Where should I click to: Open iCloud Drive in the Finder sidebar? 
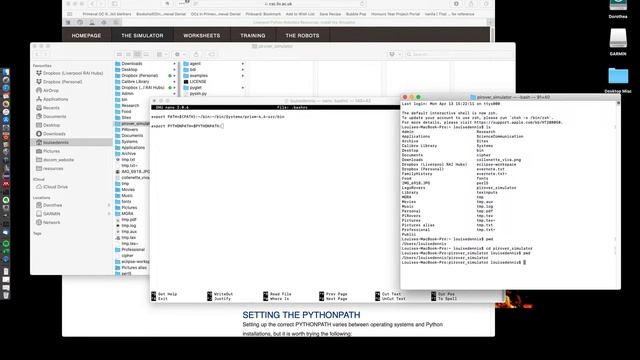(x=52, y=187)
